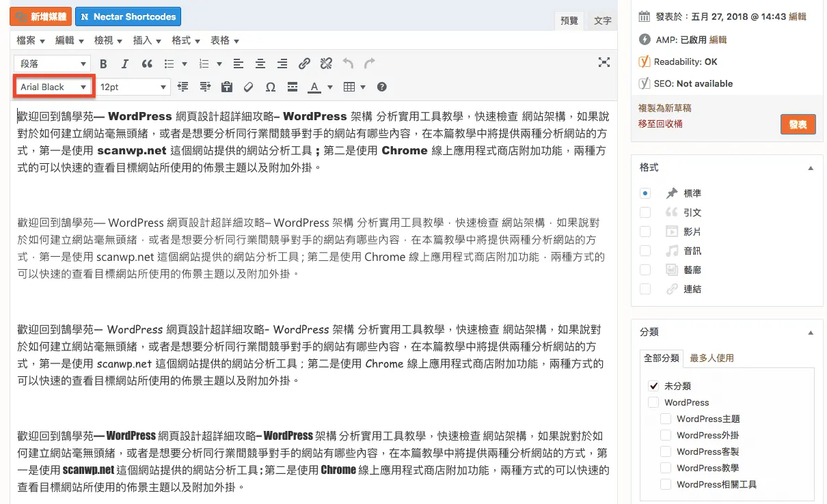Open the 編輯 menu

point(70,40)
